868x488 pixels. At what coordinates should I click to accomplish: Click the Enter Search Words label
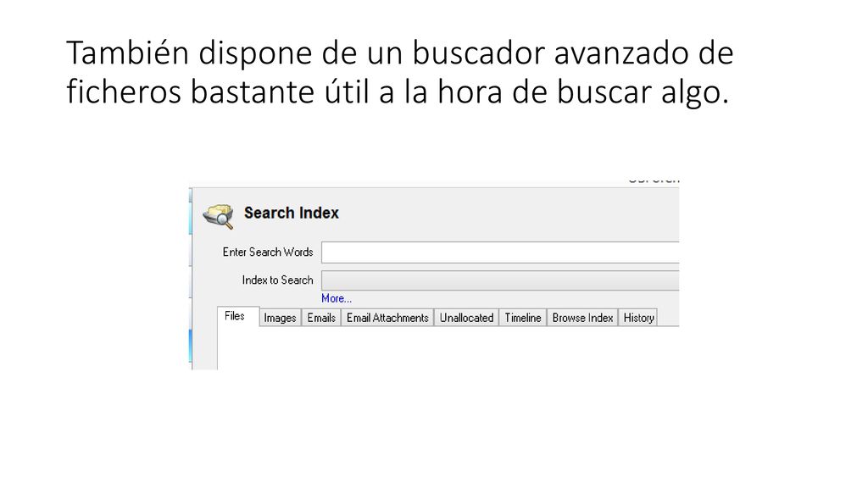point(268,252)
